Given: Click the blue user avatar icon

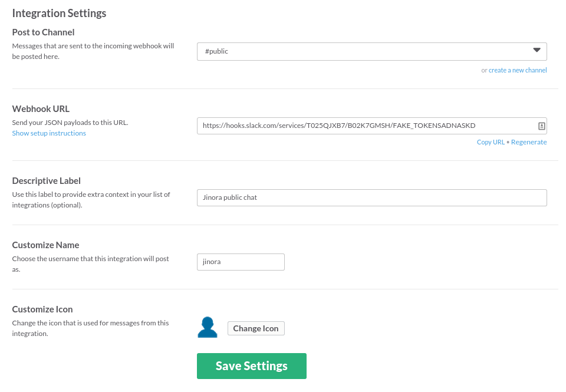Looking at the screenshot, I should coord(208,327).
